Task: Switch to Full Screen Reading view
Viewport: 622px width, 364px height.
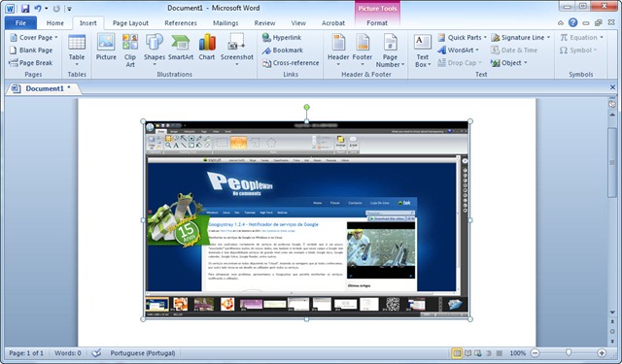Action: coord(468,353)
